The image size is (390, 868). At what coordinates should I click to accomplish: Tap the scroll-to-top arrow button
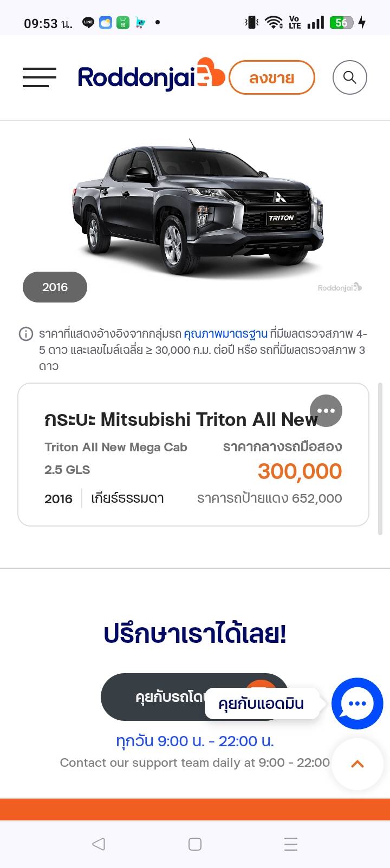pos(357,764)
